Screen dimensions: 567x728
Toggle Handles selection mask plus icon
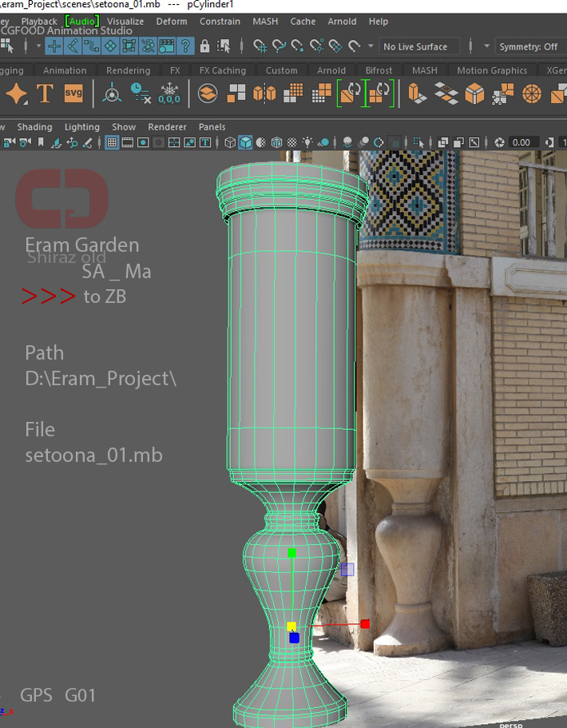pyautogui.click(x=54, y=46)
